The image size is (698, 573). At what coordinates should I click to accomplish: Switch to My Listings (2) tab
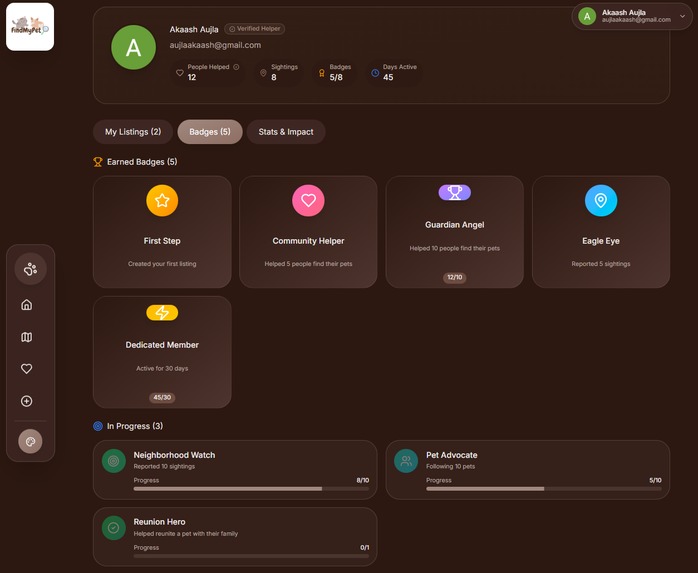point(133,132)
